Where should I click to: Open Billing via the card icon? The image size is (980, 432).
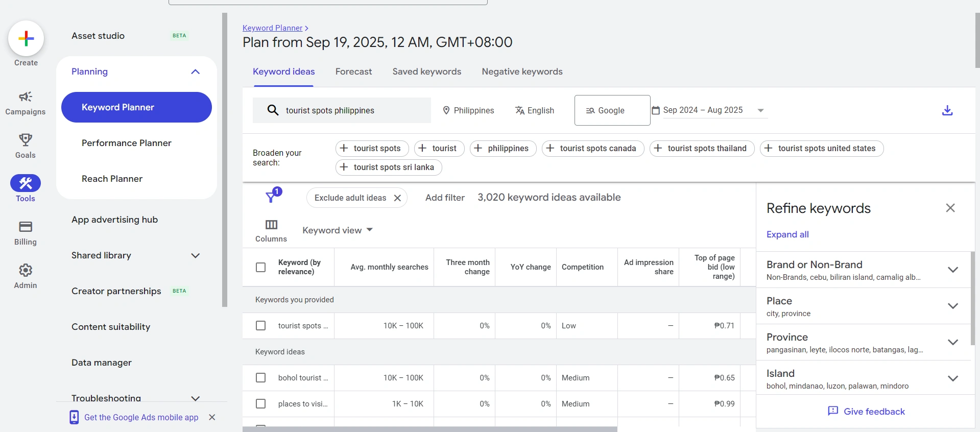coord(26,226)
